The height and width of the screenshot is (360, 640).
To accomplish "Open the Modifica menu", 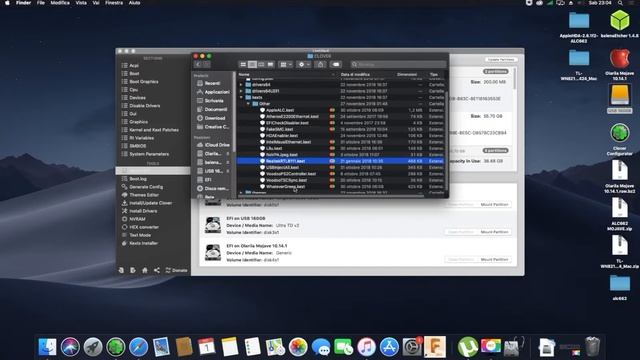I will [x=60, y=3].
